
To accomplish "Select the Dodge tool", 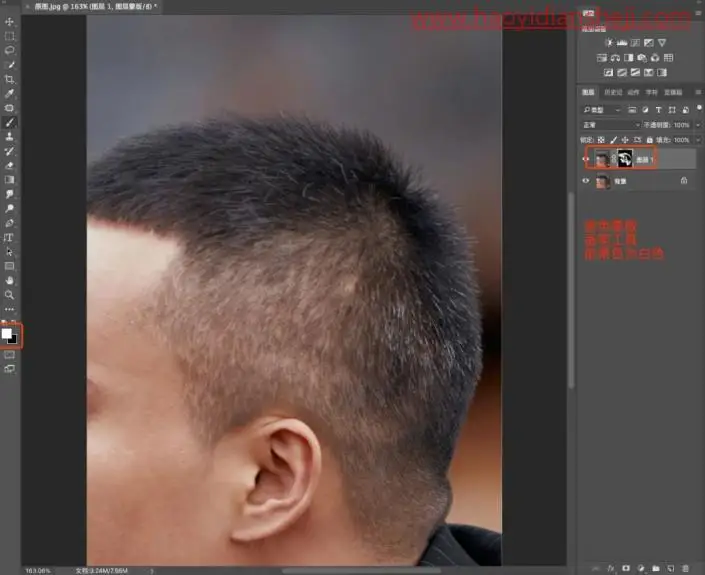I will coord(9,209).
